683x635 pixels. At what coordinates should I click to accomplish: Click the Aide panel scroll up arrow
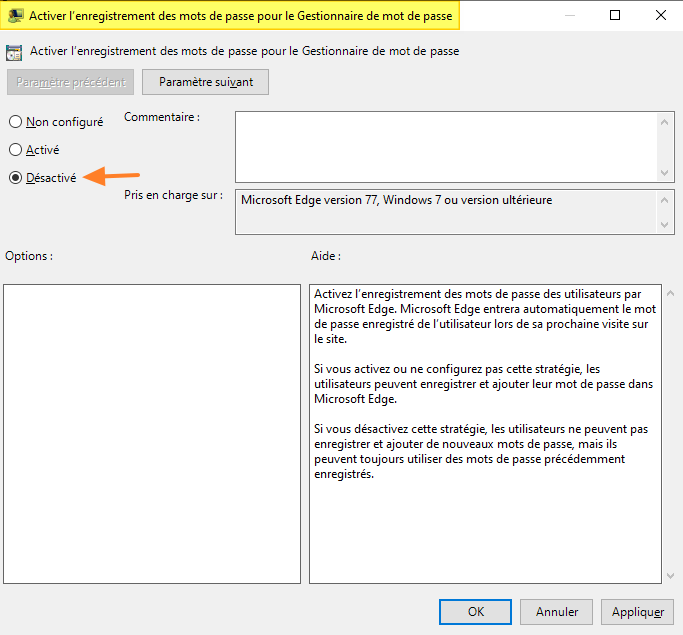pyautogui.click(x=671, y=294)
